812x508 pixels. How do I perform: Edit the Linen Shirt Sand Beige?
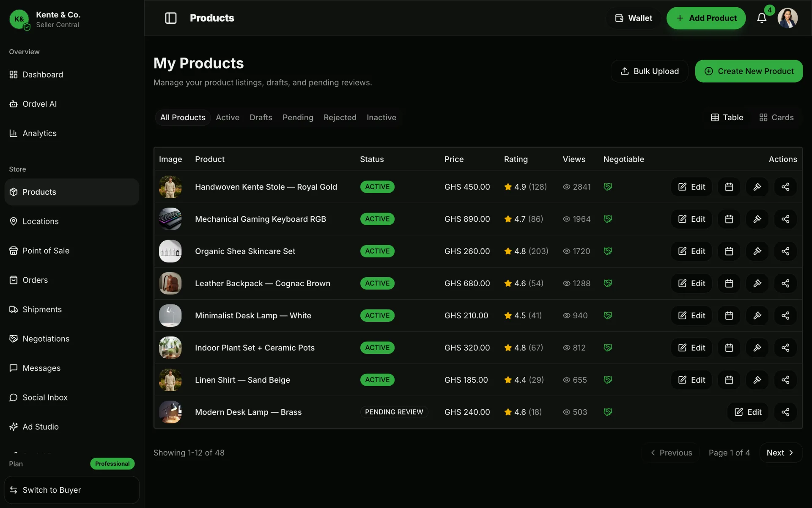691,380
